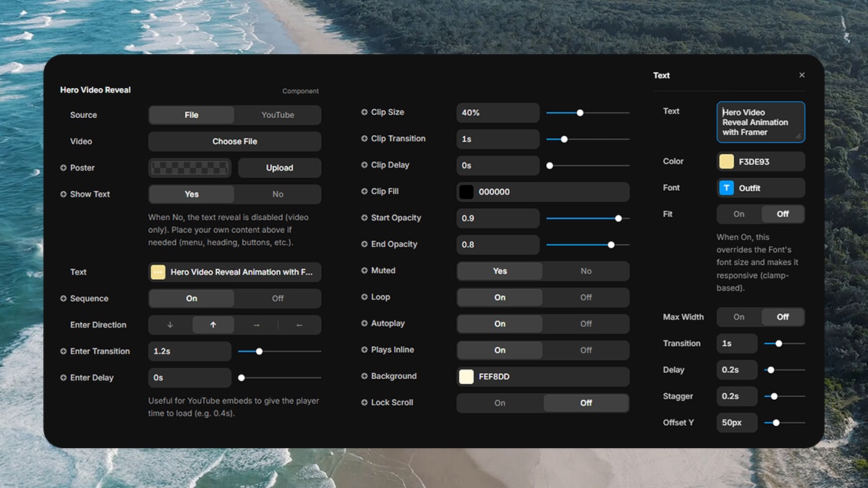
Task: Select the down arrow Enter Direction
Action: tap(170, 325)
